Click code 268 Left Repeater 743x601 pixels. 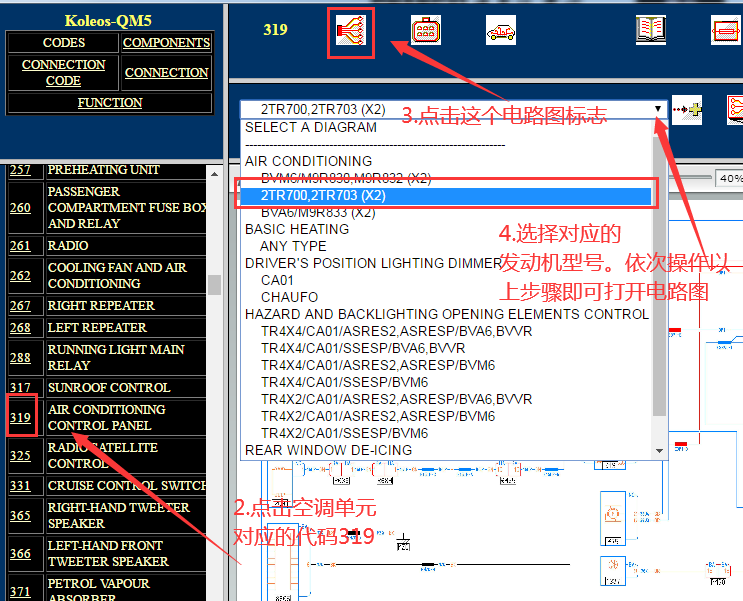tap(20, 328)
